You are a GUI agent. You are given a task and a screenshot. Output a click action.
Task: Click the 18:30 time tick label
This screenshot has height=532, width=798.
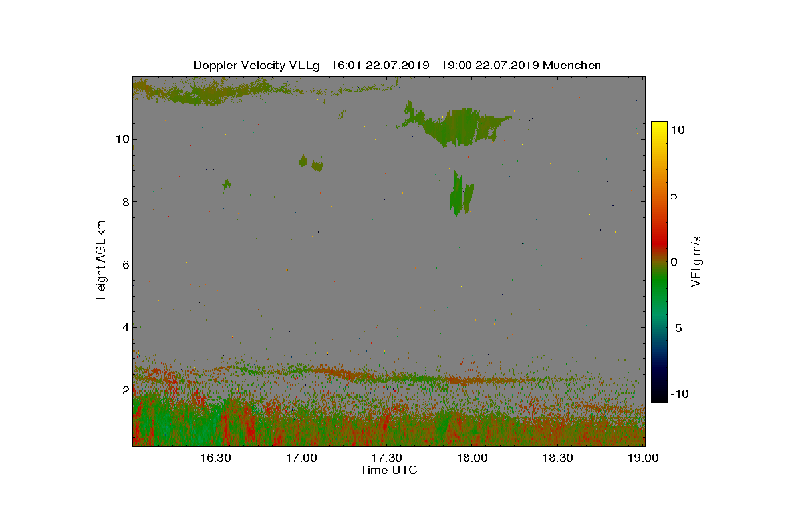click(x=557, y=458)
